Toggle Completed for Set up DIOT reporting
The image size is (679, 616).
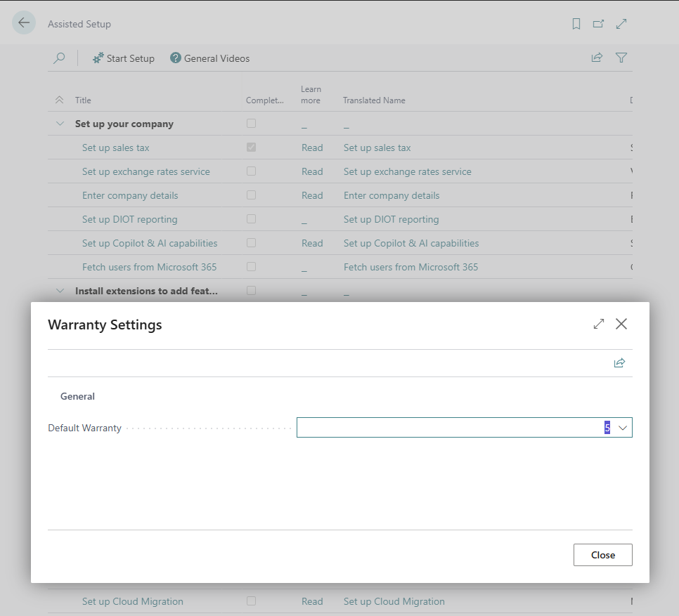251,218
